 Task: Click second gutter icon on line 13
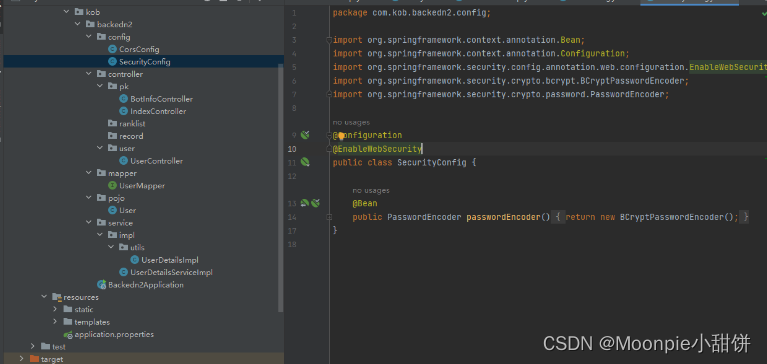point(316,203)
